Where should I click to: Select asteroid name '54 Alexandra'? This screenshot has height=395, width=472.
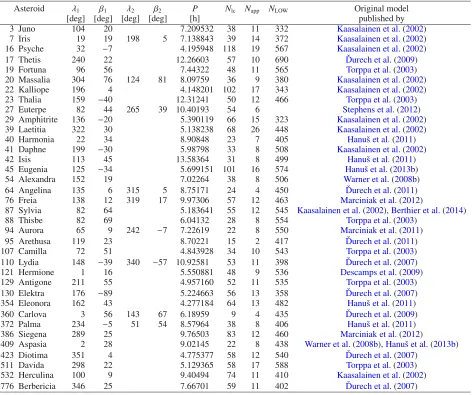(30, 180)
